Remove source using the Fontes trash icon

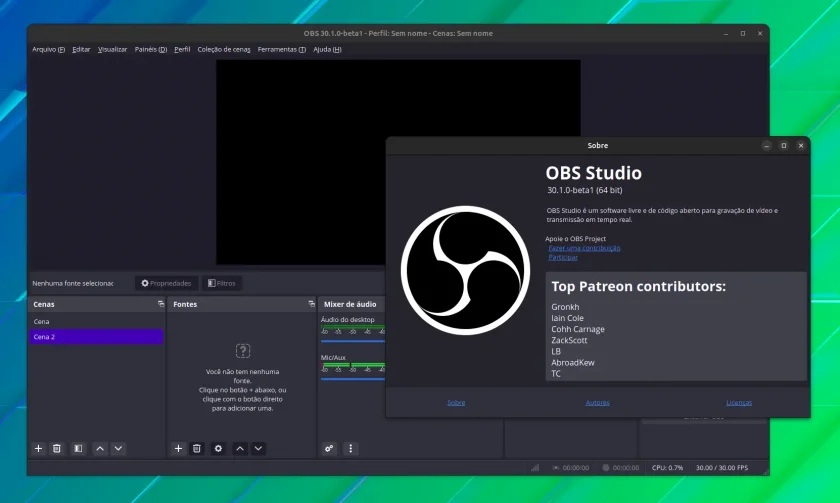click(197, 448)
